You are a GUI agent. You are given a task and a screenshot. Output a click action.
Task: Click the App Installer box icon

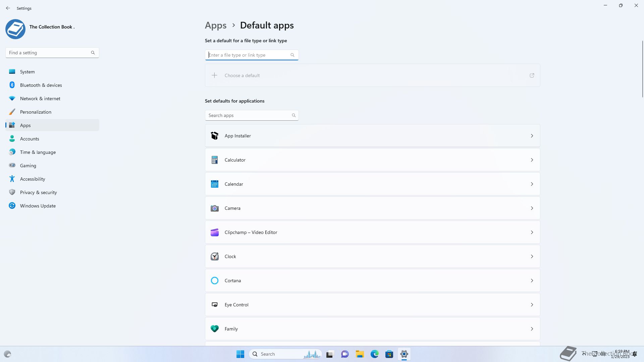(215, 136)
